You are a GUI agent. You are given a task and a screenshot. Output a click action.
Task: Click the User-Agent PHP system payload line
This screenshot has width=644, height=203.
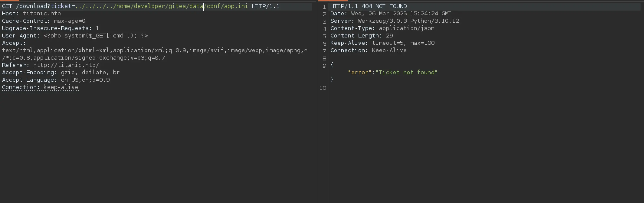pyautogui.click(x=75, y=36)
